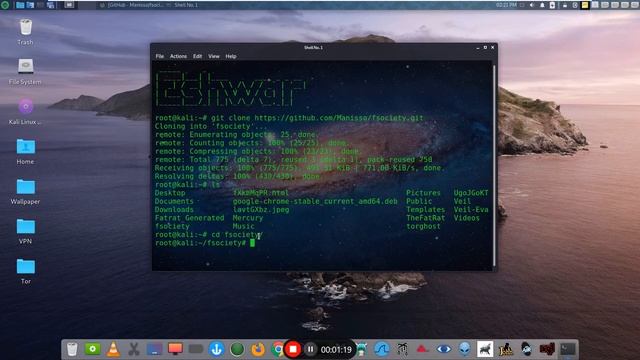Click 'Veil-Eva' in the terminal listing

[471, 209]
